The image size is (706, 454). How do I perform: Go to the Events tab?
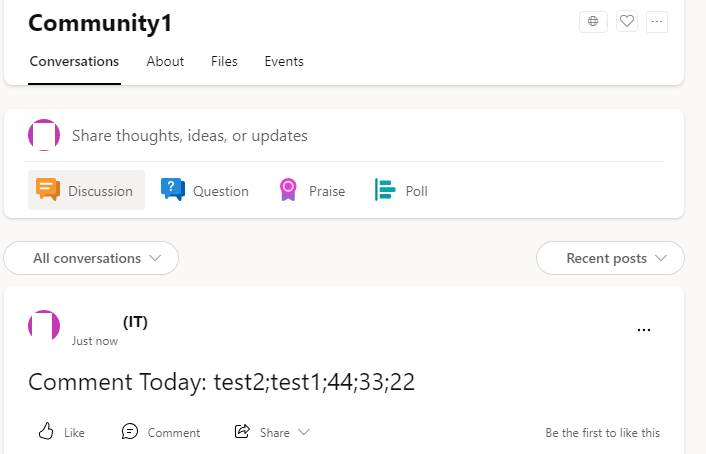[x=284, y=62]
